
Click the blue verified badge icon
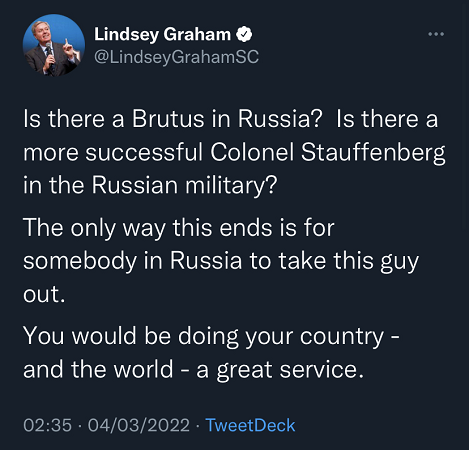244,34
